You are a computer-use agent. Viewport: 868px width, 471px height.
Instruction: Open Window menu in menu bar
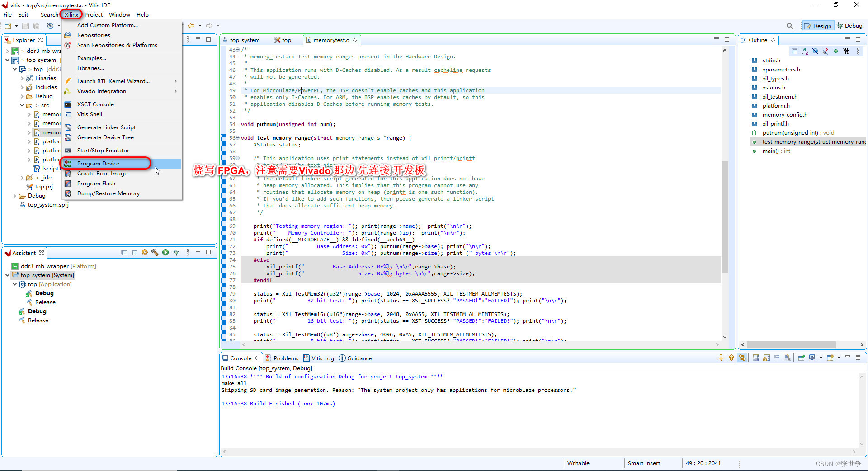(119, 15)
